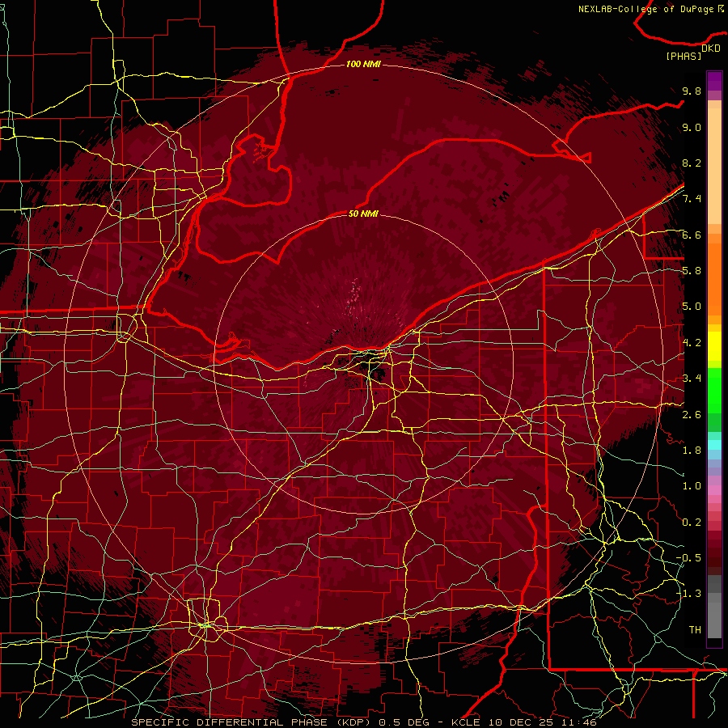Click the [PHAS] unit label above legend
The image size is (728, 728).
tap(684, 56)
